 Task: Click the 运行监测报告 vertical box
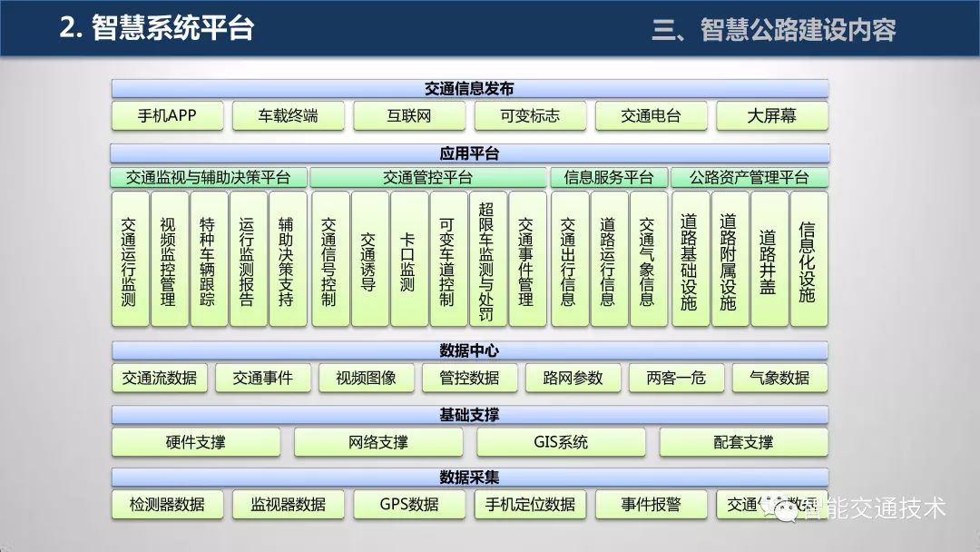click(x=248, y=259)
